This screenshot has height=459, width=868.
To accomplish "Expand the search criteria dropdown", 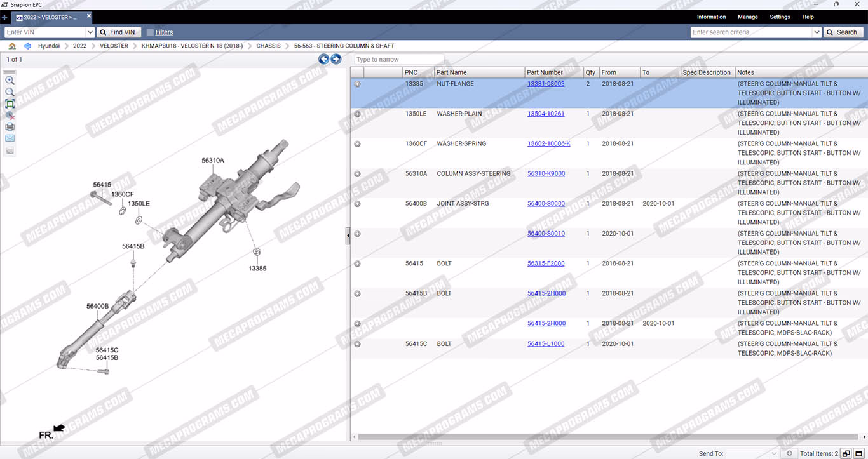I will 817,32.
